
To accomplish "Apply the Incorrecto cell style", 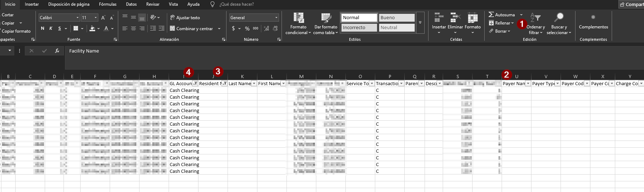I will (x=359, y=27).
